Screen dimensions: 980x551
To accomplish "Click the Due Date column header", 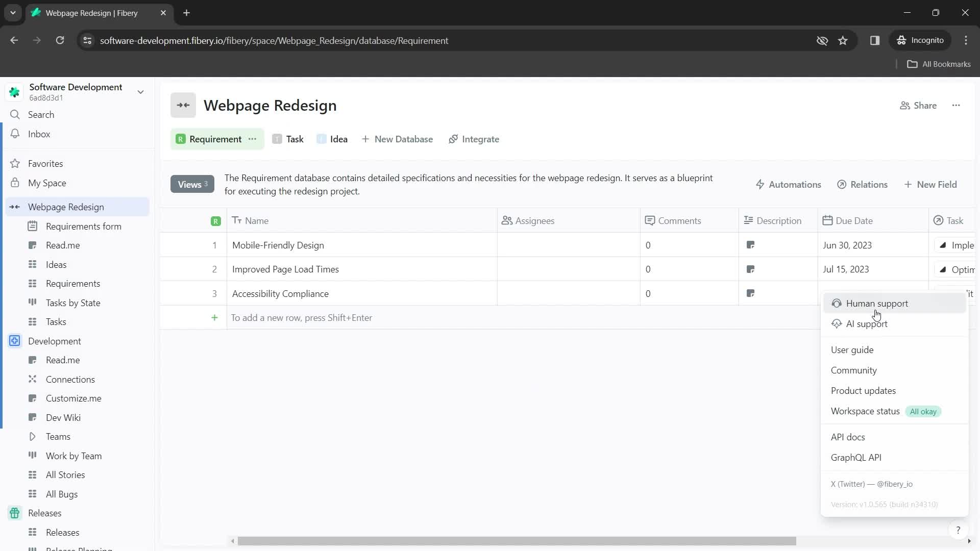I will [873, 221].
